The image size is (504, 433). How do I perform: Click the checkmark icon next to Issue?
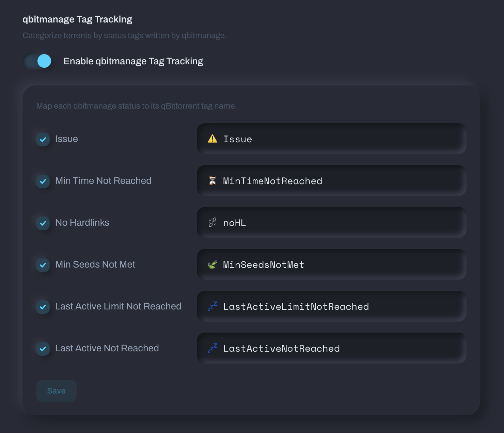(x=43, y=140)
